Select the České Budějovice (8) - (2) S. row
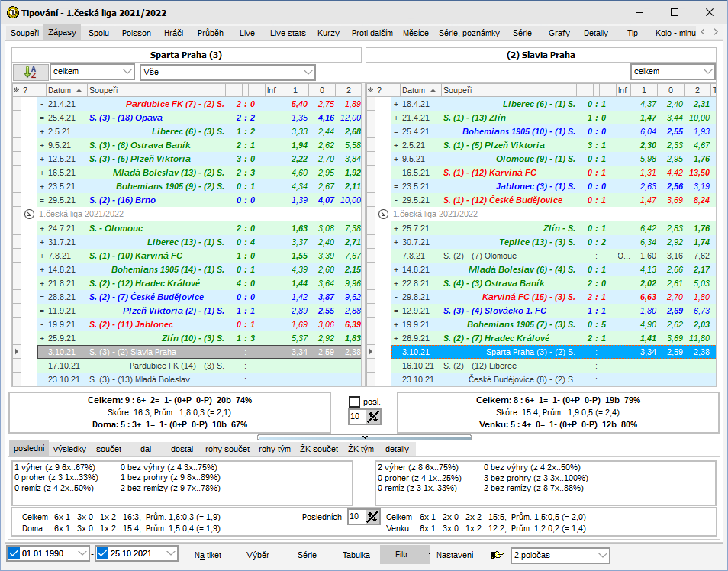Screen dimensions: 728x571 click(553, 379)
